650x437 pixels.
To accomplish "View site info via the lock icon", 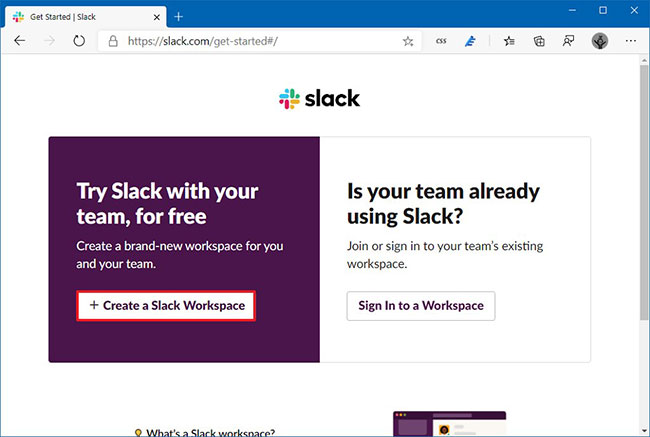I will click(113, 41).
